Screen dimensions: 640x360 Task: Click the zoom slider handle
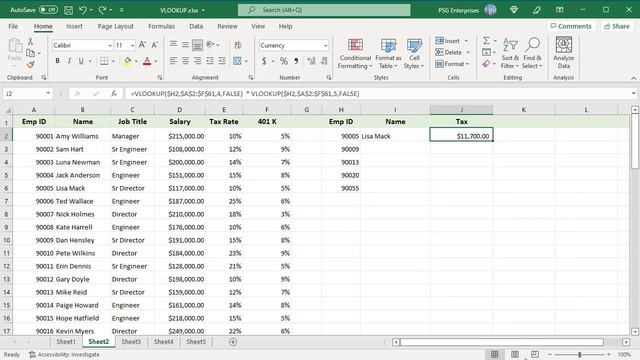pos(579,354)
